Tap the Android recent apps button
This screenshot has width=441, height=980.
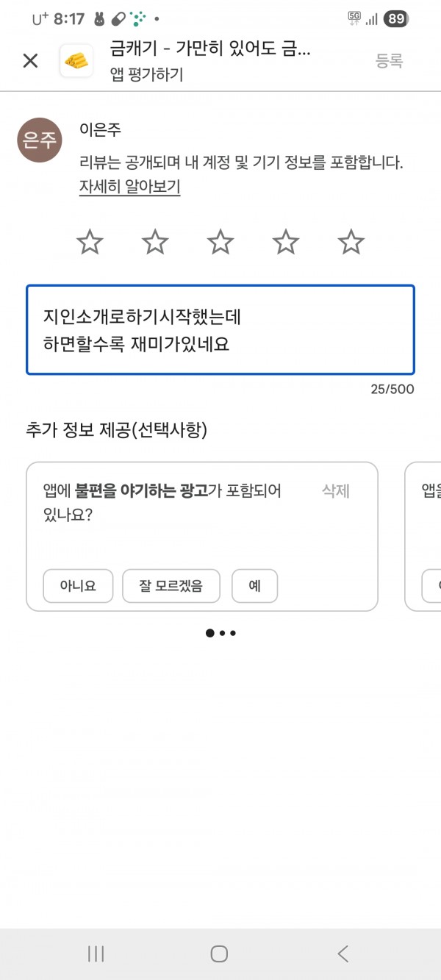pyautogui.click(x=96, y=954)
